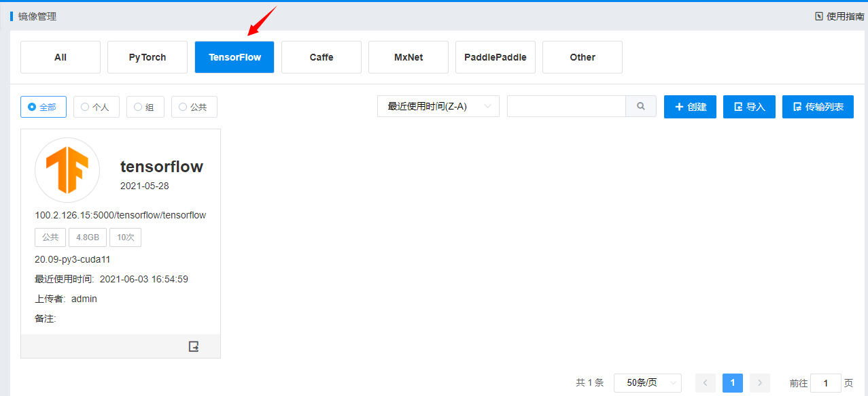
Task: Open the 传输列表 transfer list
Action: tap(818, 107)
